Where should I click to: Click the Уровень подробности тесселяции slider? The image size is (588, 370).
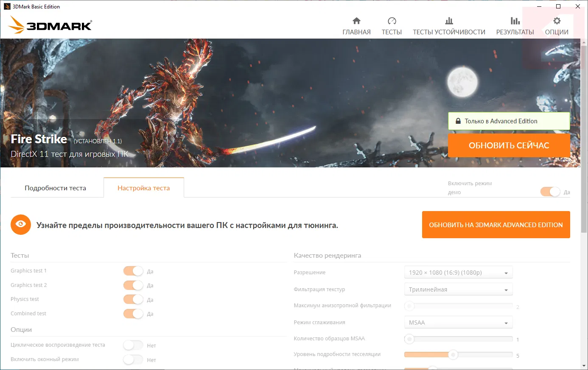coord(459,354)
